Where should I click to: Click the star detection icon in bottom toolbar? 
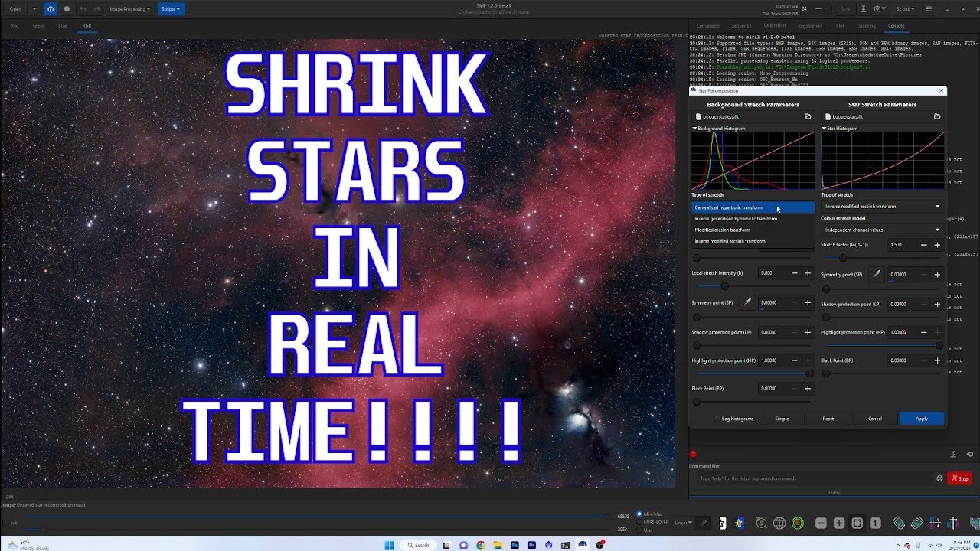(x=740, y=523)
